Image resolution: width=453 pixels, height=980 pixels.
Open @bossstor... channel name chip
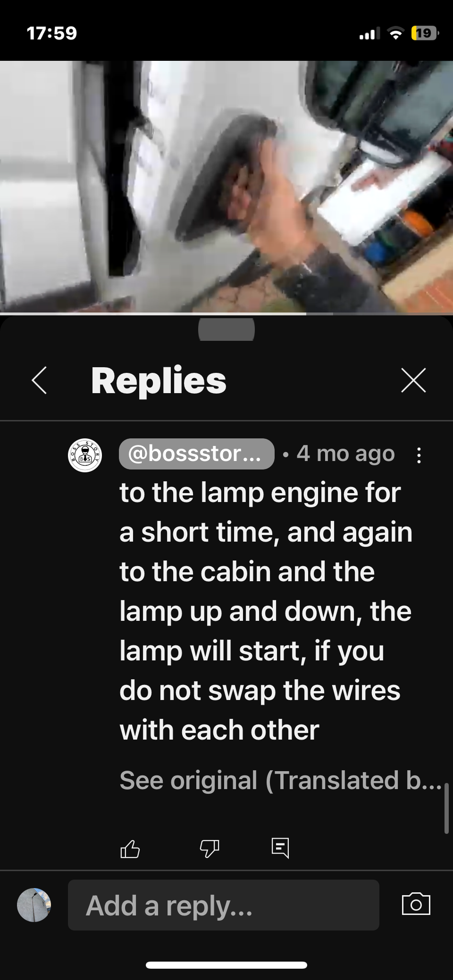196,454
